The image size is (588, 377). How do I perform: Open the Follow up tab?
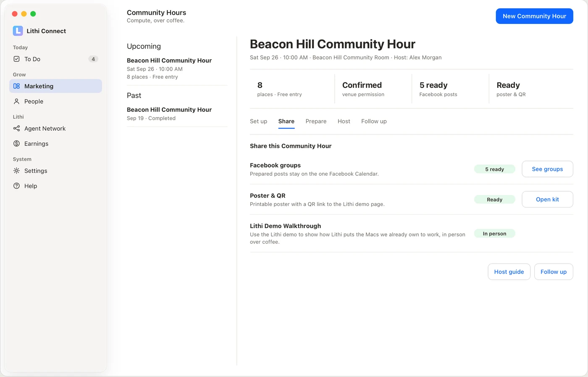[374, 121]
